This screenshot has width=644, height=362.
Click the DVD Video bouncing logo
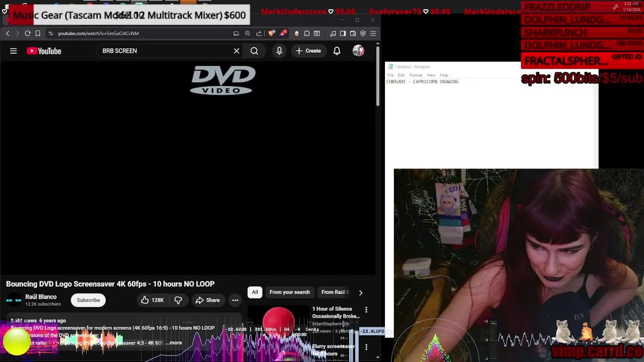(x=223, y=80)
